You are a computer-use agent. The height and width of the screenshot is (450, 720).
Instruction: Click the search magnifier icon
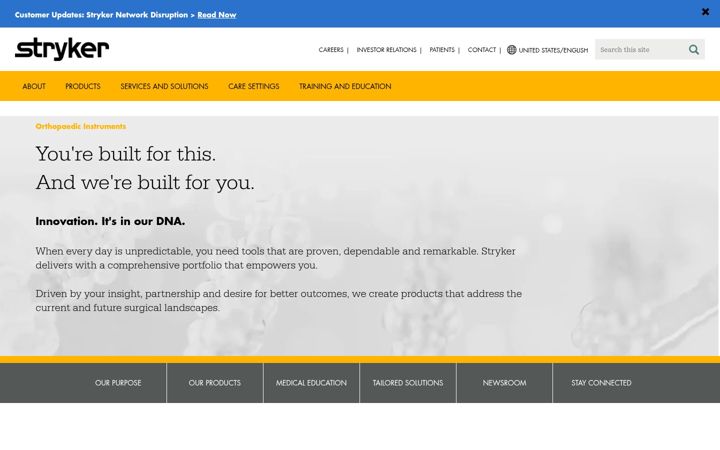click(x=694, y=50)
